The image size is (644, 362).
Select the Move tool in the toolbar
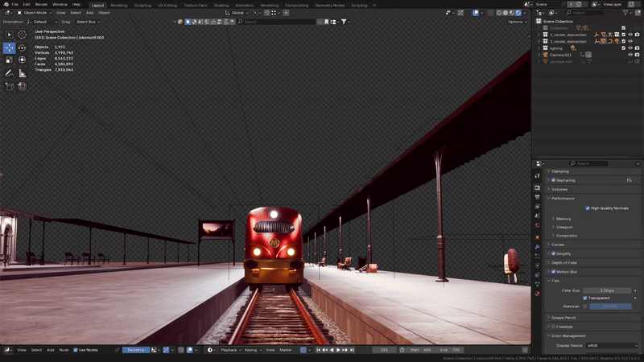(10, 47)
